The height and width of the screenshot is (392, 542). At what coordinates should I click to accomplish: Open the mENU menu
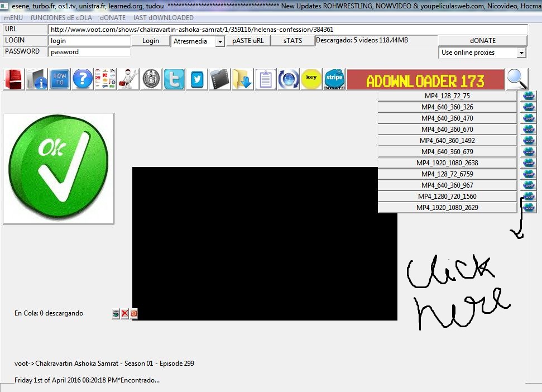13,18
